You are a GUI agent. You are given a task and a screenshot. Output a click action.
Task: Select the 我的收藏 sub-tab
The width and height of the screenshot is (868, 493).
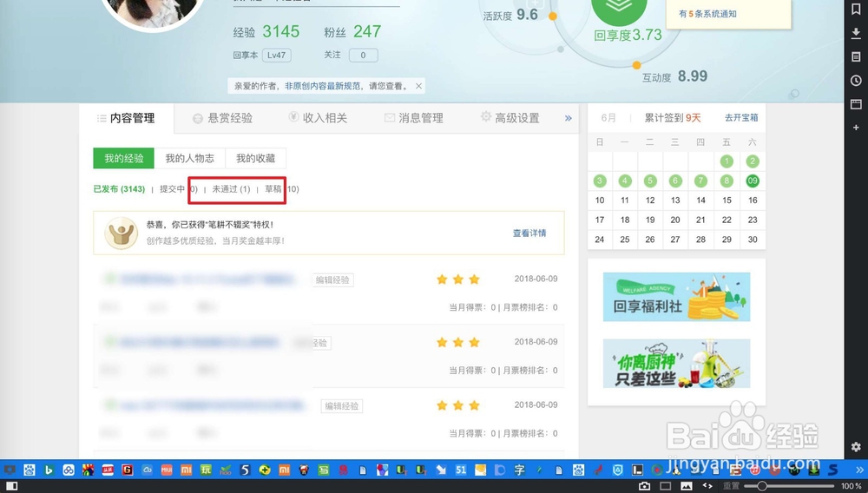pos(256,158)
